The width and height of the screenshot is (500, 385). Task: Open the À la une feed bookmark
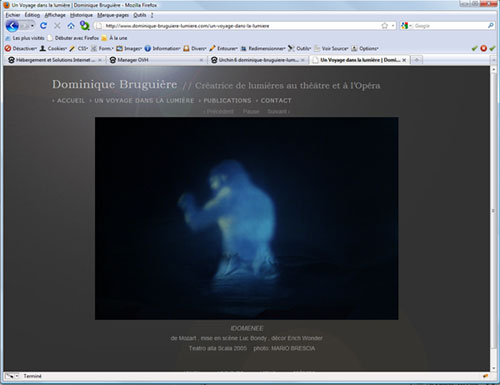point(114,38)
